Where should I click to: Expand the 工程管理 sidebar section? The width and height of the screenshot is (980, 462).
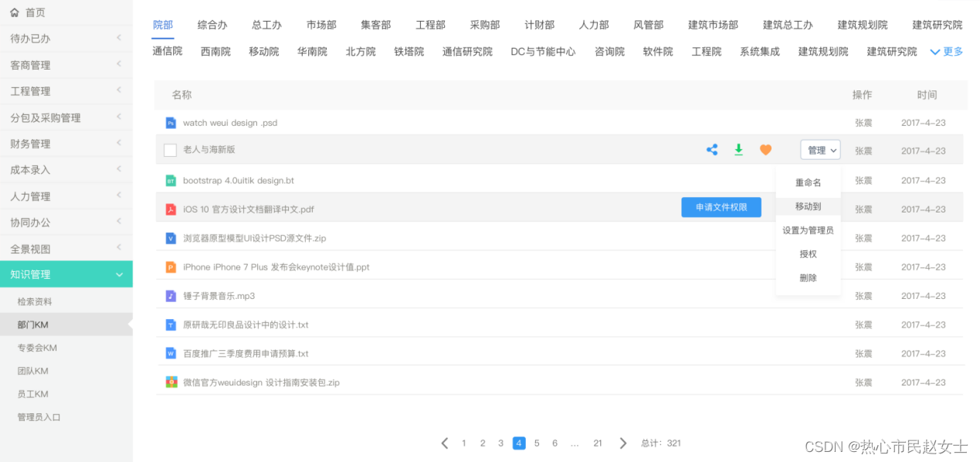pos(66,91)
